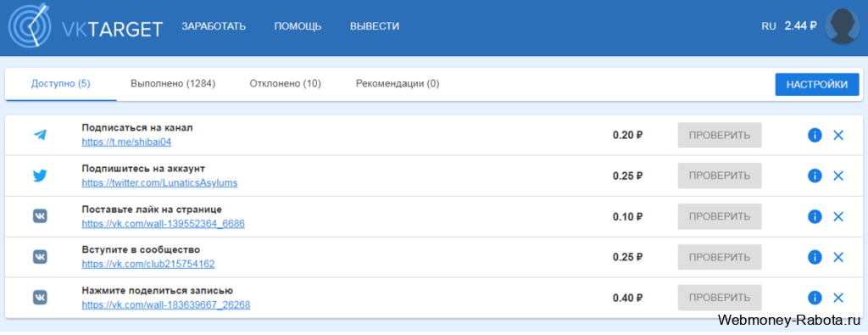Image resolution: width=868 pixels, height=335 pixels.
Task: Click the VK icon for the share post task
Action: click(x=40, y=298)
